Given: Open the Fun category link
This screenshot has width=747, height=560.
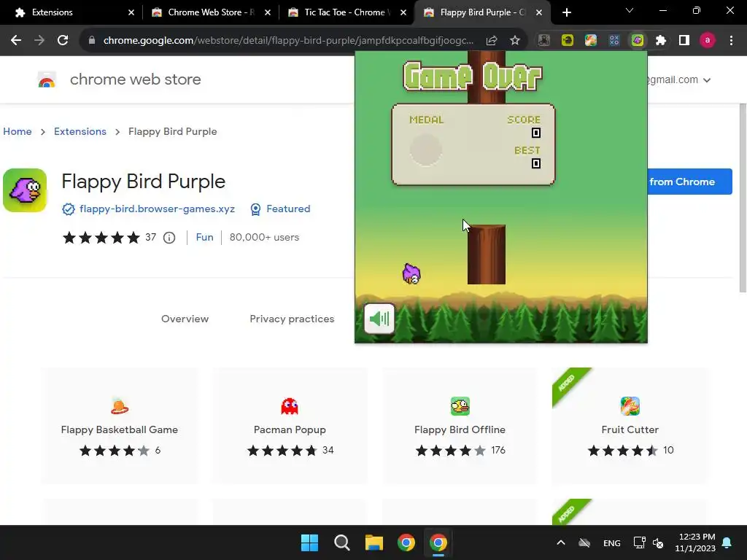Looking at the screenshot, I should pyautogui.click(x=204, y=237).
